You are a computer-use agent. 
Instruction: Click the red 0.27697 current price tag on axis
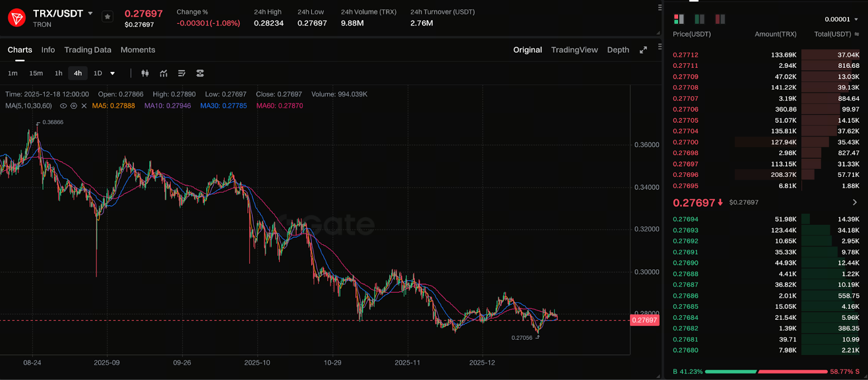pyautogui.click(x=644, y=320)
